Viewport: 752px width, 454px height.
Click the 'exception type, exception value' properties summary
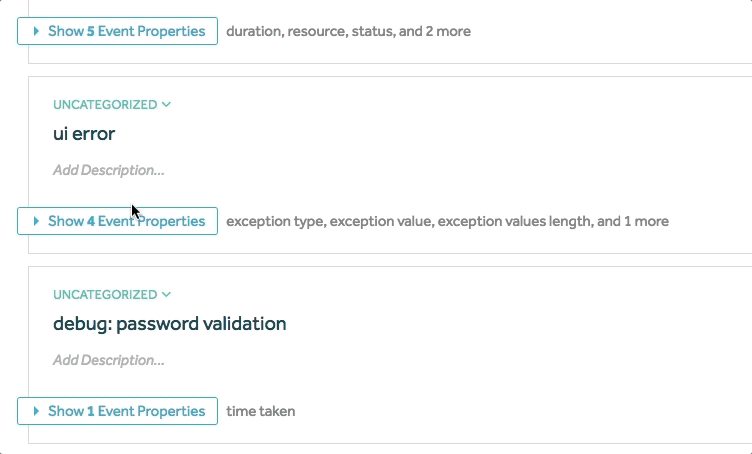(446, 221)
